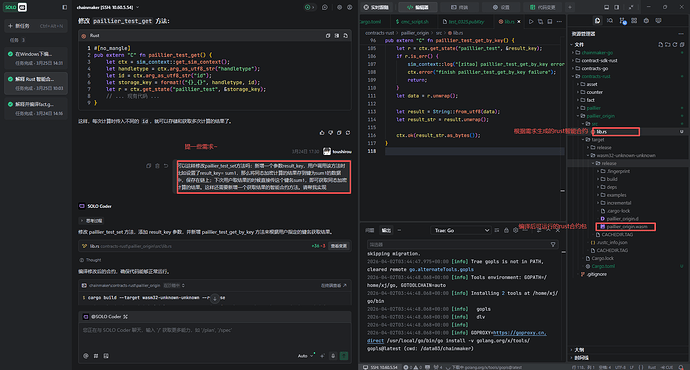Switch to the 设置 settings tab

(501, 7)
